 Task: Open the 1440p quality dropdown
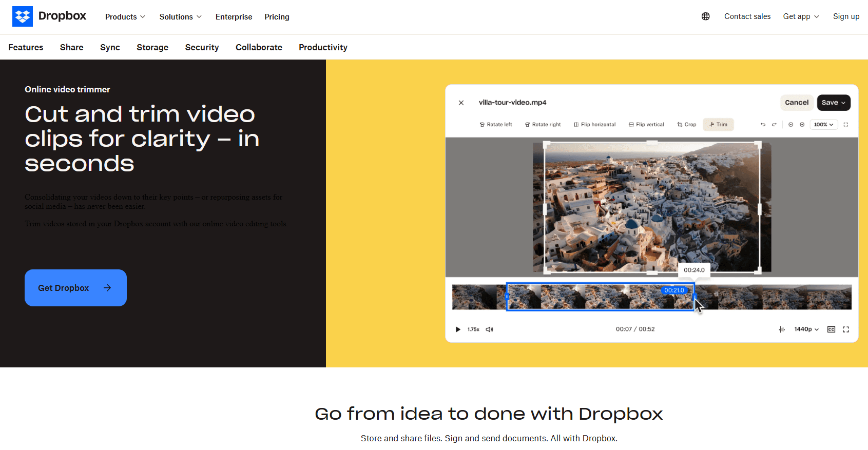pos(806,329)
